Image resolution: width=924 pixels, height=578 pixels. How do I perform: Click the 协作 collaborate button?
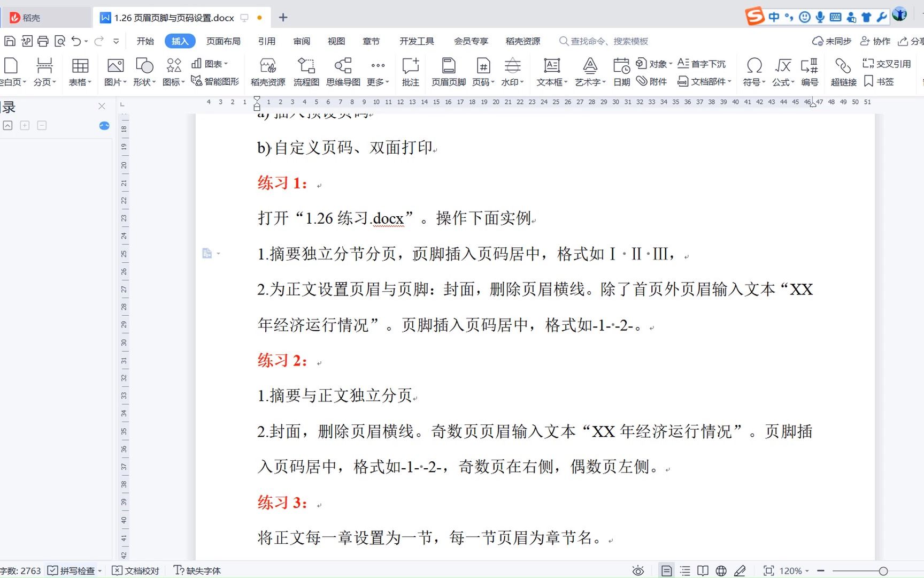[875, 41]
